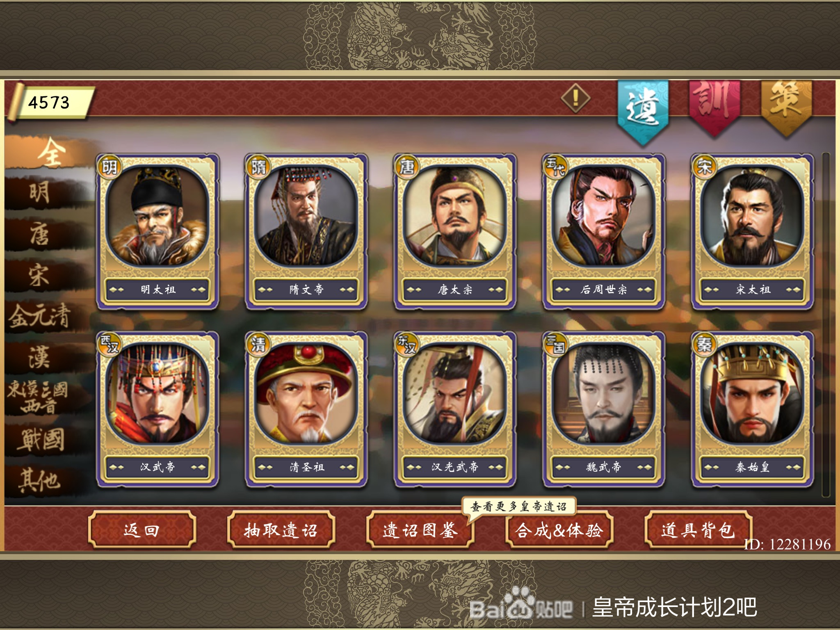840x630 pixels.
Task: Open the 秦始皇 emperor card
Action: [753, 409]
